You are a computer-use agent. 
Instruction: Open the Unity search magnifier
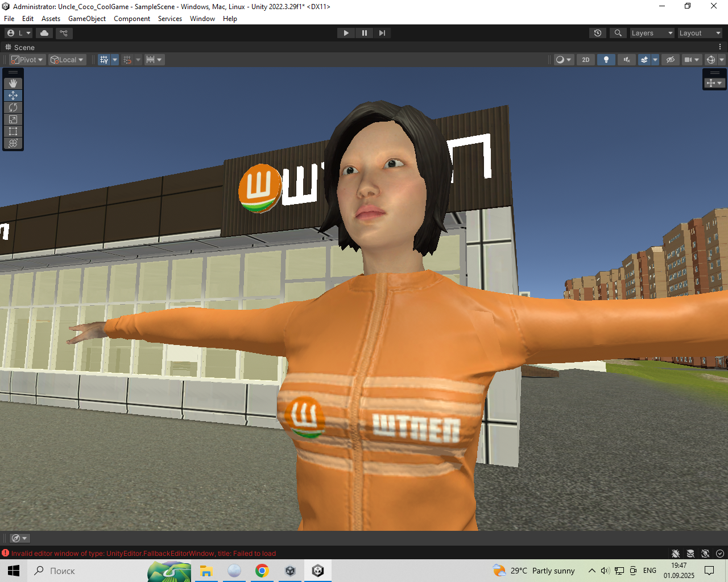pos(618,33)
